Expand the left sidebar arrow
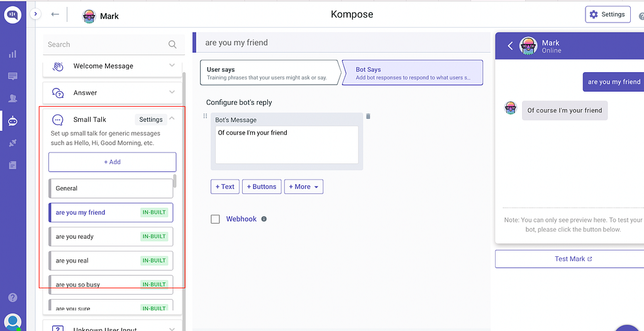644x331 pixels. point(35,14)
